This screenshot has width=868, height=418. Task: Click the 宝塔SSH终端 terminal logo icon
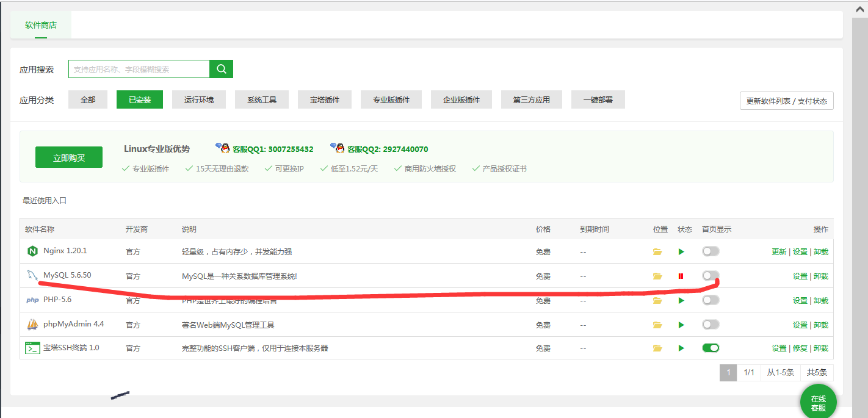click(32, 348)
